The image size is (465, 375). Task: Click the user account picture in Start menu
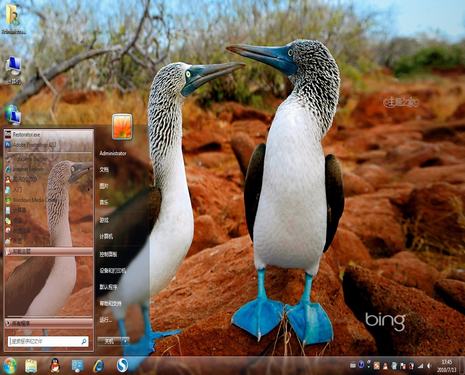tap(122, 126)
